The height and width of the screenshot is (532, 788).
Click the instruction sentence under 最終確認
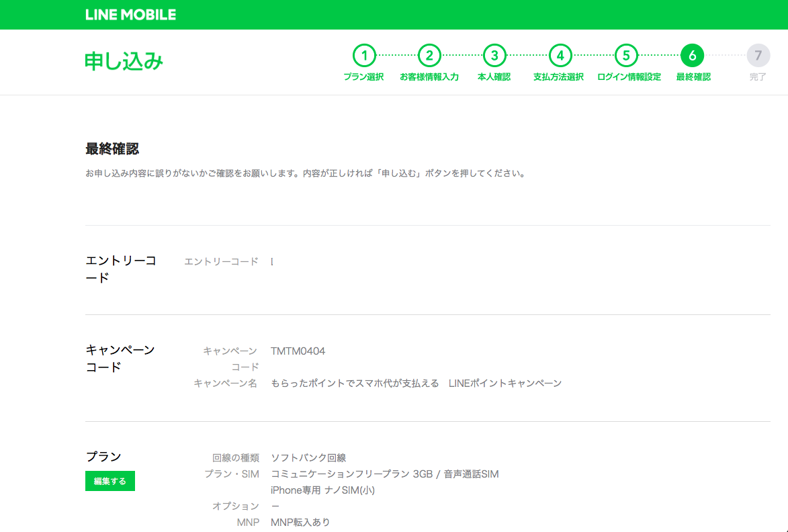click(306, 173)
